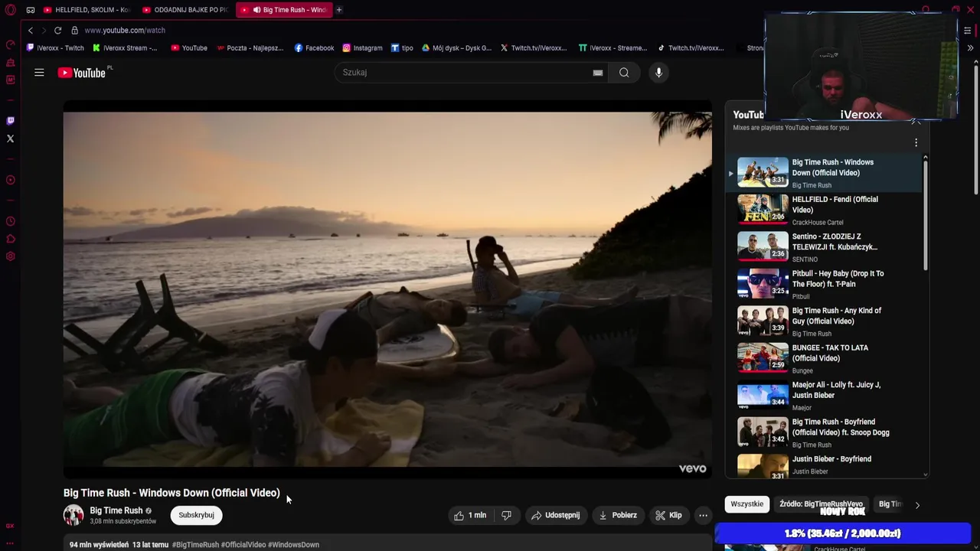Open iVeroxx - Twitch bookmark
Image resolution: width=980 pixels, height=551 pixels.
pyautogui.click(x=55, y=47)
